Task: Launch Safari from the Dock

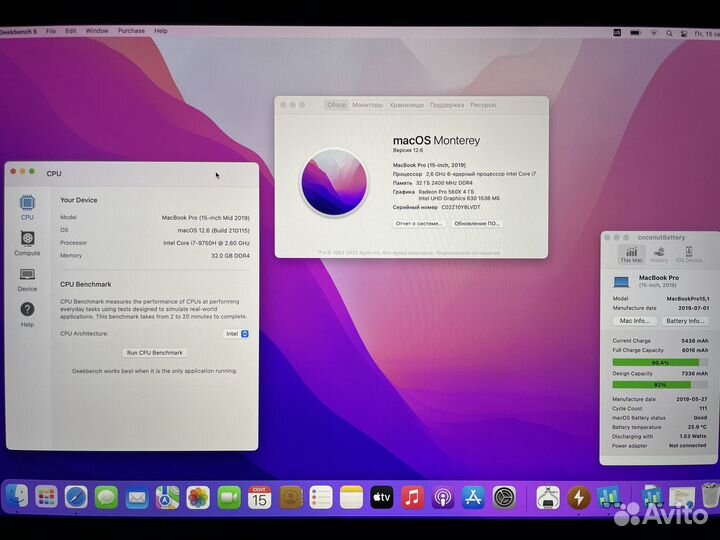Action: [76, 497]
